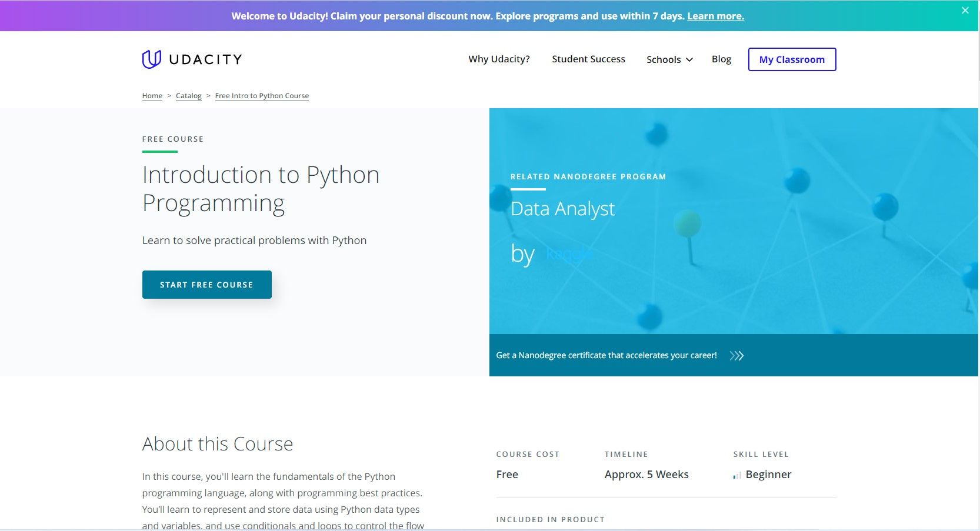Click the Udacity "U" logo icon
Image resolution: width=980 pixels, height=531 pixels.
(151, 58)
